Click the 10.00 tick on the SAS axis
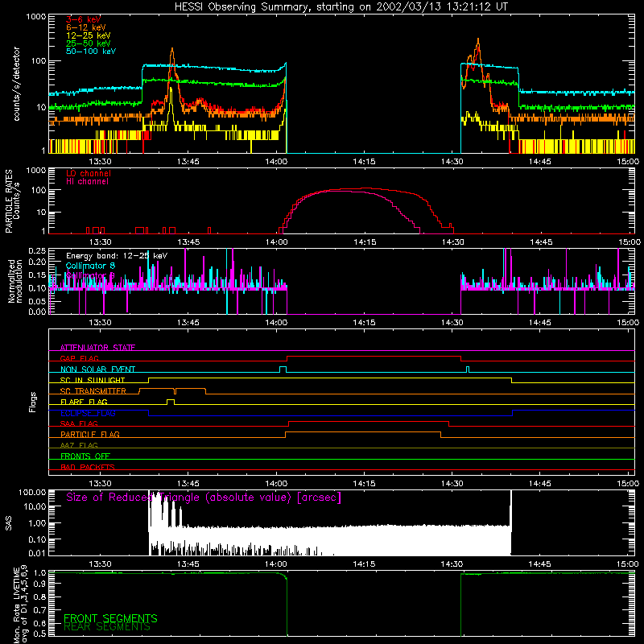Image resolution: width=644 pixels, height=644 pixels. 34,507
